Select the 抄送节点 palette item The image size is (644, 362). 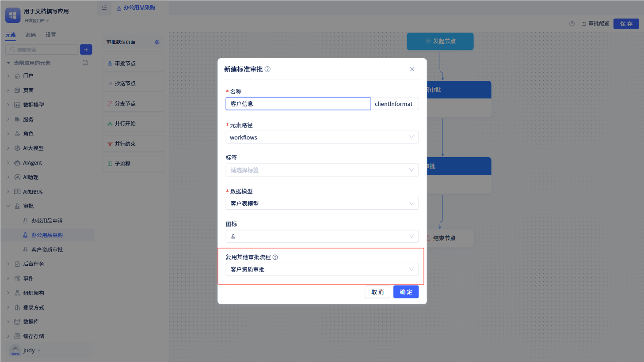133,83
